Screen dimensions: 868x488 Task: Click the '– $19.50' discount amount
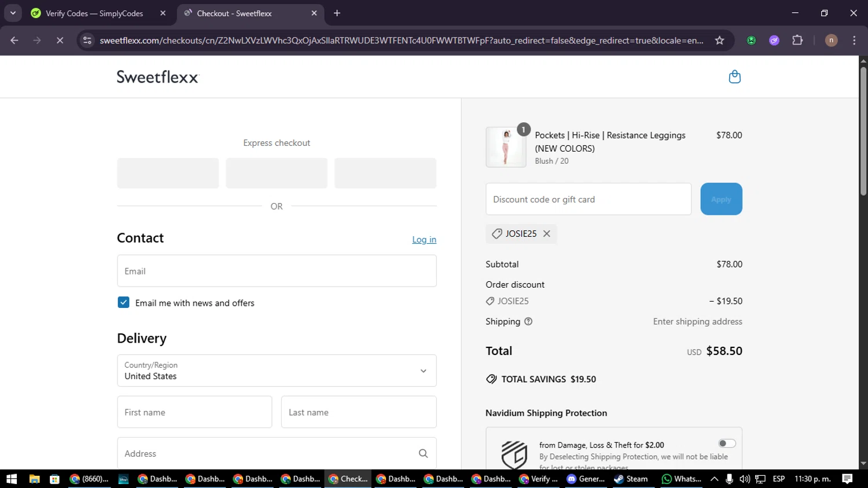726,301
